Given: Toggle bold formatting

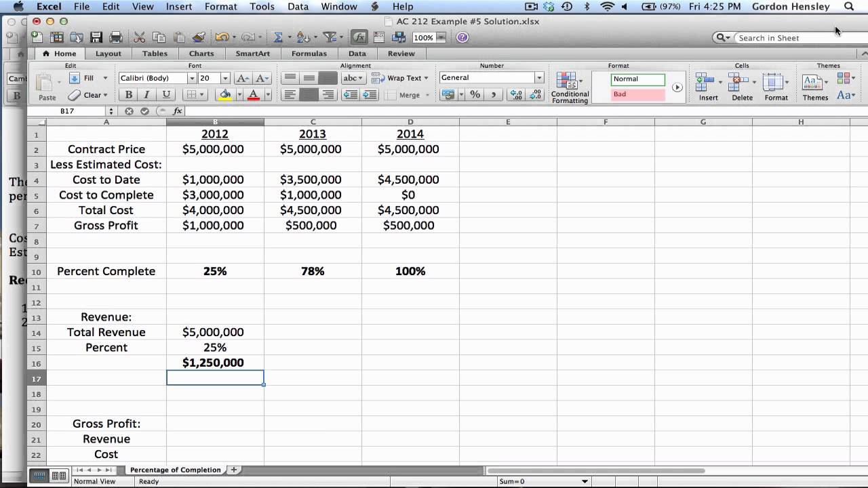Looking at the screenshot, I should [127, 94].
